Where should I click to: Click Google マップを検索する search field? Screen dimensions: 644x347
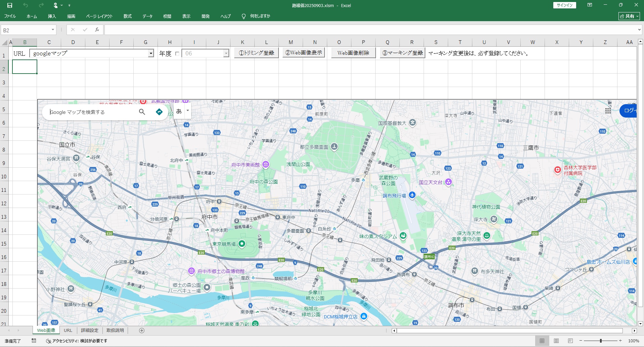tap(90, 112)
